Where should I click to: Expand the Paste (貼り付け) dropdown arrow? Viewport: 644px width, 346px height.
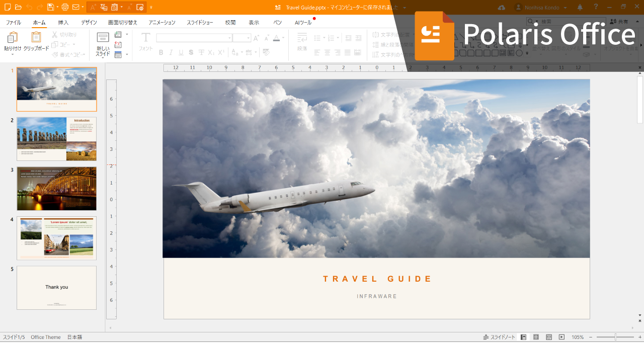click(13, 55)
